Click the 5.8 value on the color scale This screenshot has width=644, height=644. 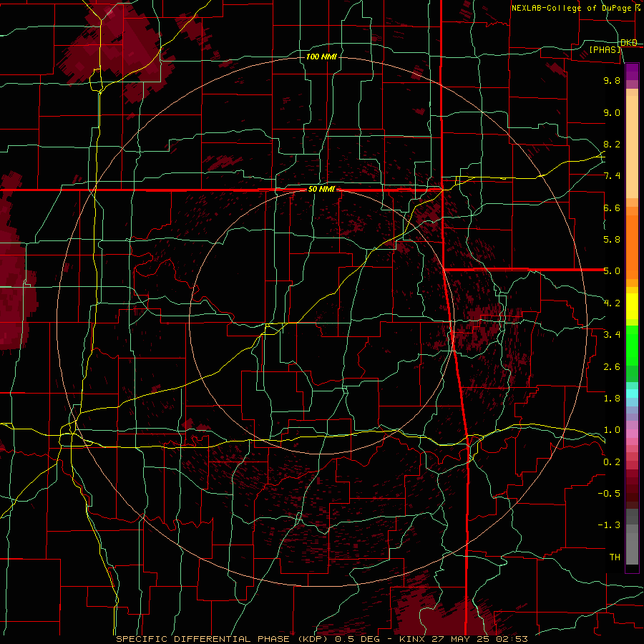612,240
